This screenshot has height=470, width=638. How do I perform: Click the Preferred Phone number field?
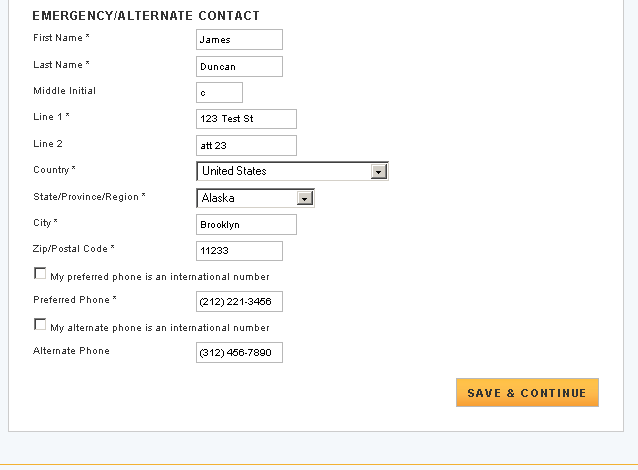[x=239, y=302]
